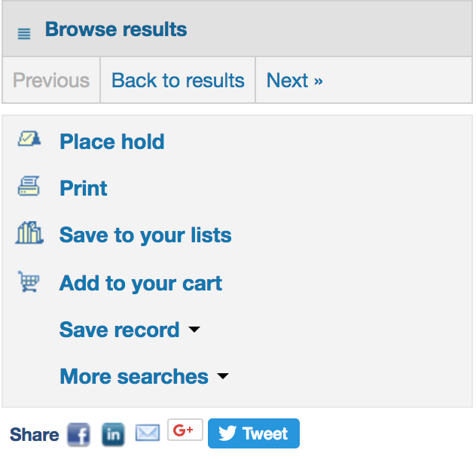Screen dimensions: 476x459
Task: Go Back to results
Action: click(178, 81)
